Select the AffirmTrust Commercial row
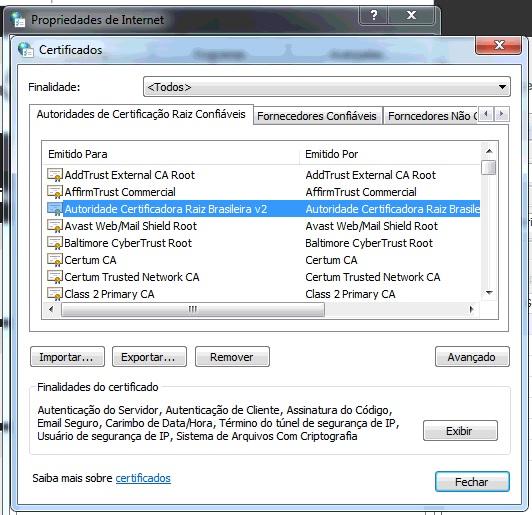The height and width of the screenshot is (515, 532). point(261,192)
